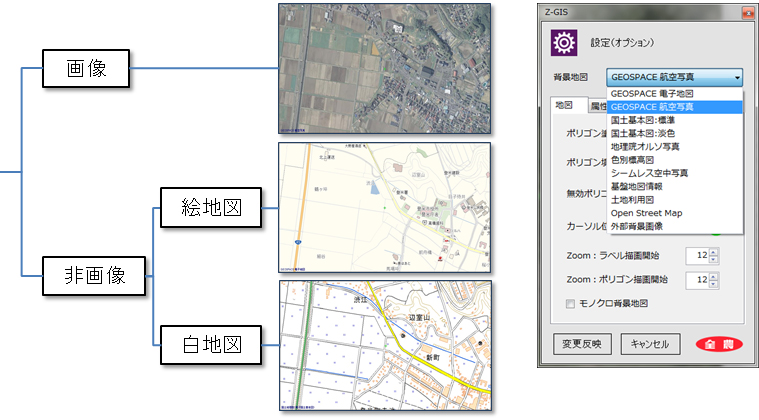Select 地理院オルソ写真 in the list
Screen dimensions: 759x420
pyautogui.click(x=650, y=146)
